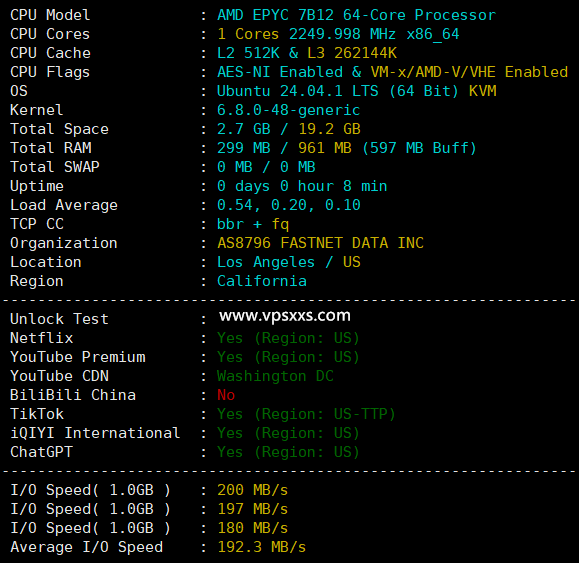Click the AMD EPYC 7B12 CPU model text
This screenshot has width=579, height=563.
(356, 15)
